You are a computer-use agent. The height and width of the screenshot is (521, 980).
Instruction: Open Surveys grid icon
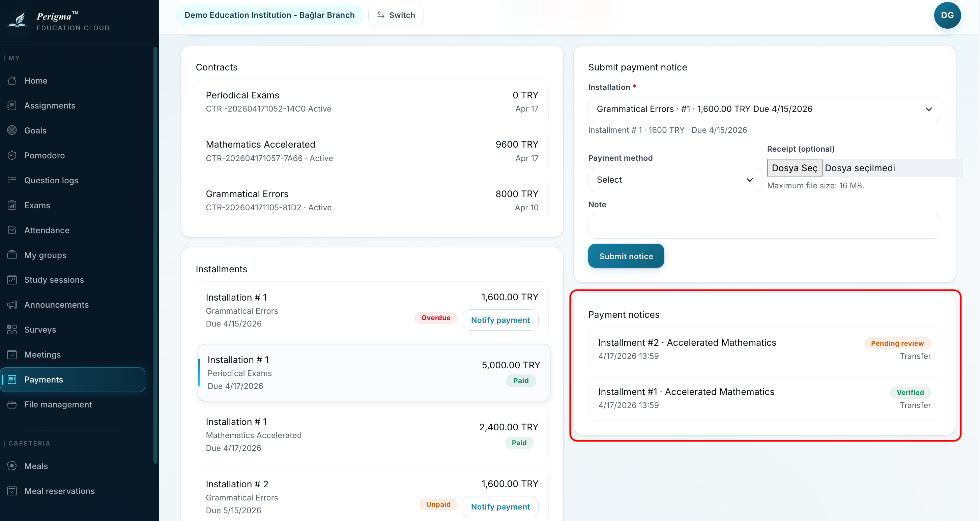click(12, 330)
